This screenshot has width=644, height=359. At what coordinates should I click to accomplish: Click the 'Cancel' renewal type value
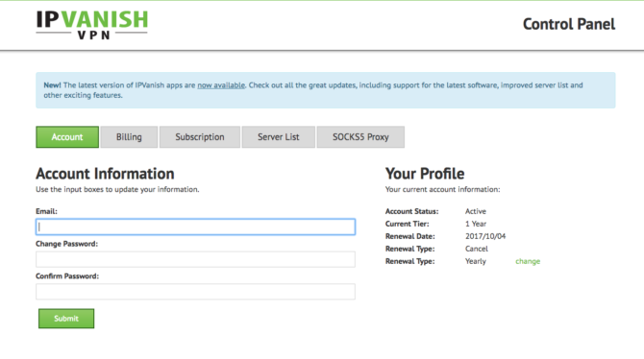click(477, 249)
